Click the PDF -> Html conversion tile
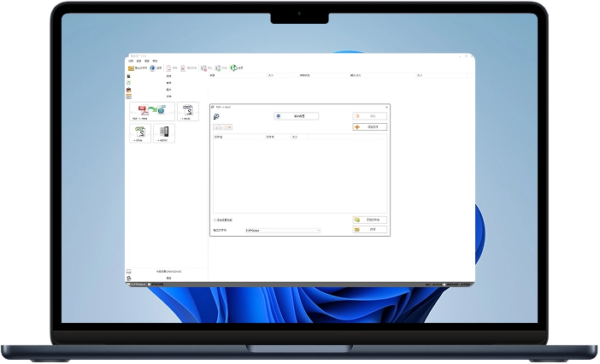This screenshot has width=600, height=364. point(151,112)
